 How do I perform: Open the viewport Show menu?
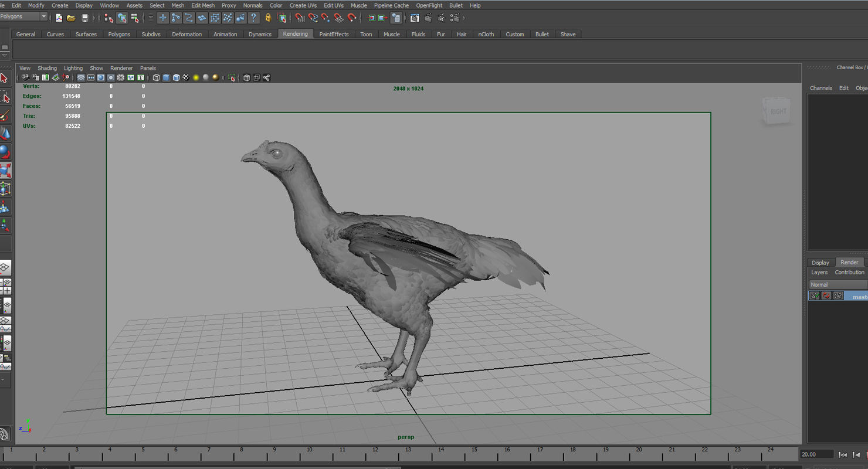click(x=96, y=68)
